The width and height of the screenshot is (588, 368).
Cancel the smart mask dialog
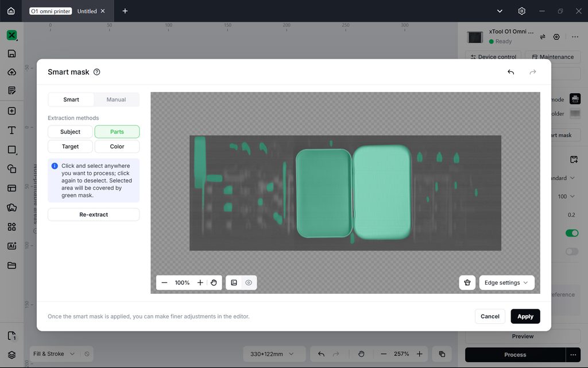tap(490, 317)
